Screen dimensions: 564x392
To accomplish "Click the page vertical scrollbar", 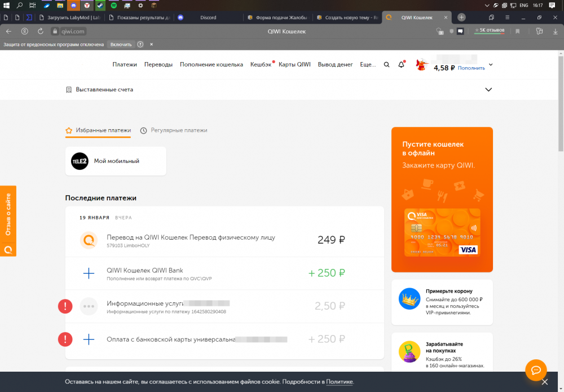I will (x=561, y=104).
